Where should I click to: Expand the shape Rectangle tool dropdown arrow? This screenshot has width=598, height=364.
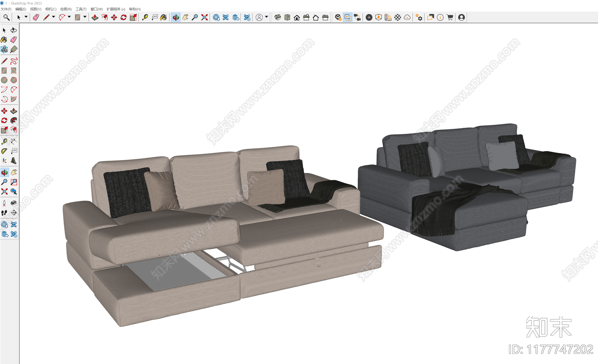(x=85, y=17)
